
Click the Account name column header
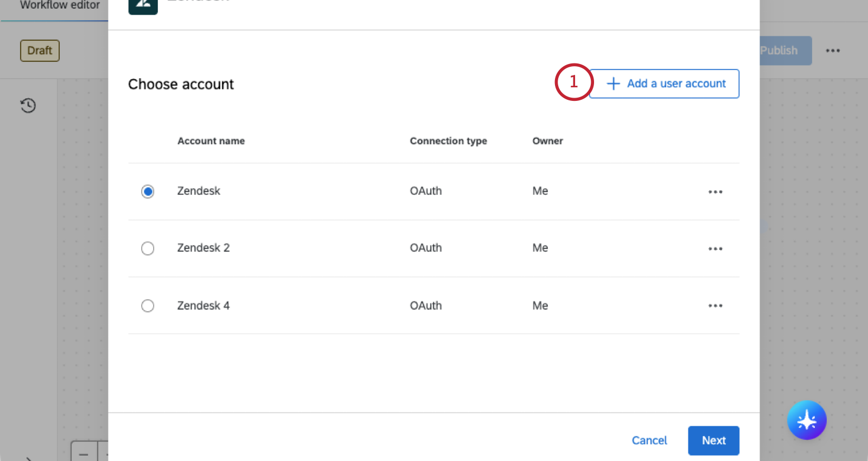[x=211, y=141]
